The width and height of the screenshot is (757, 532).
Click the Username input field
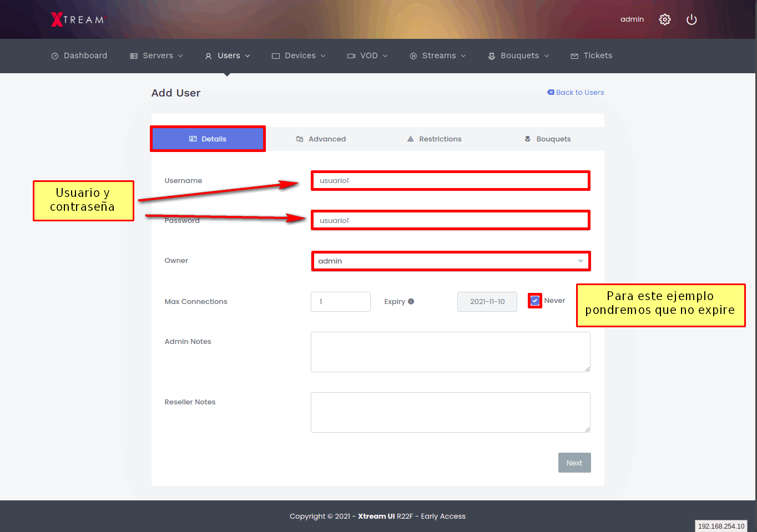coord(450,181)
